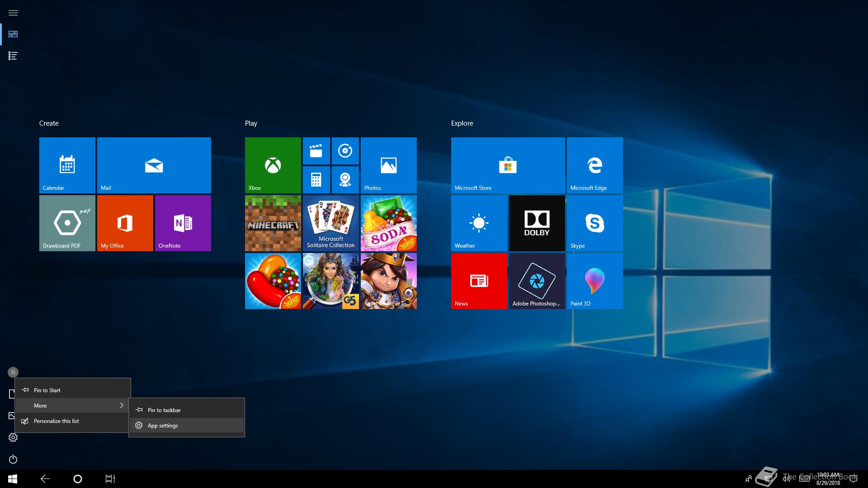Viewport: 868px width, 488px height.
Task: Open the G5 hidden object game tile
Action: [331, 281]
